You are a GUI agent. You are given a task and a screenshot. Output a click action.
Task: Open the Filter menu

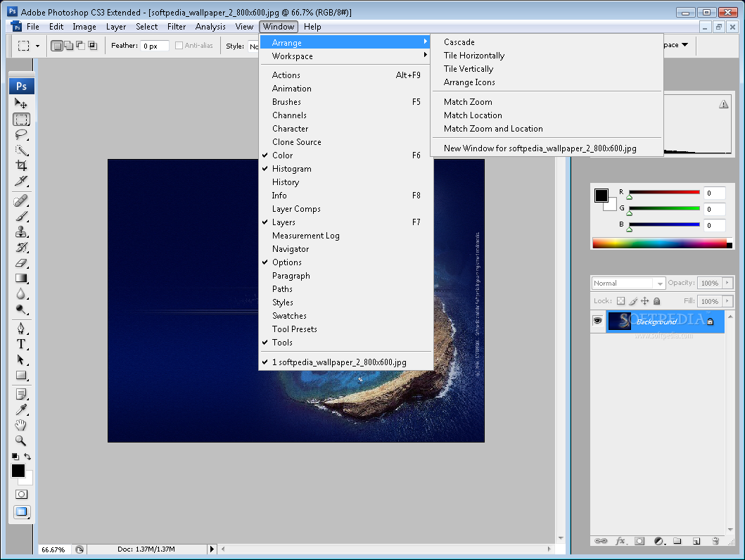pos(177,27)
